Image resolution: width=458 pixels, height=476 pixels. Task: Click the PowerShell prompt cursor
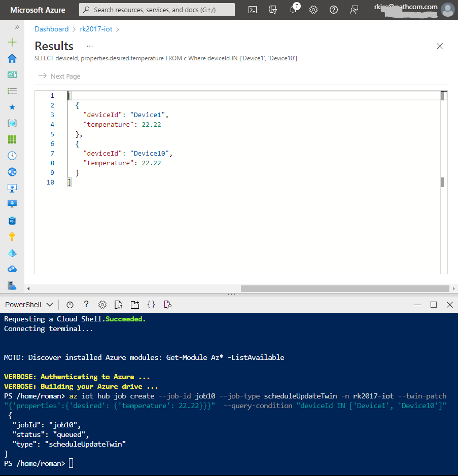[71, 463]
